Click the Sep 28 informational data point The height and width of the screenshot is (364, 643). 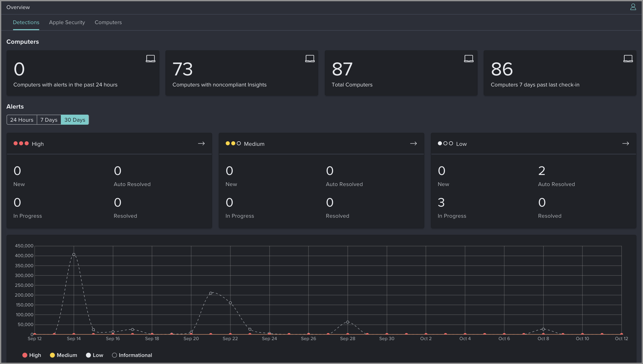pyautogui.click(x=348, y=322)
